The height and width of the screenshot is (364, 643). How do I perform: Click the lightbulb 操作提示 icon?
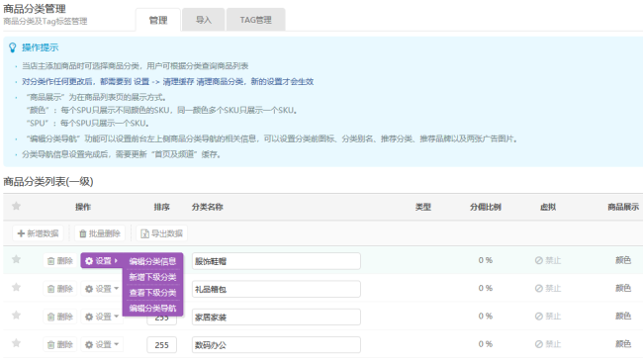(13, 47)
